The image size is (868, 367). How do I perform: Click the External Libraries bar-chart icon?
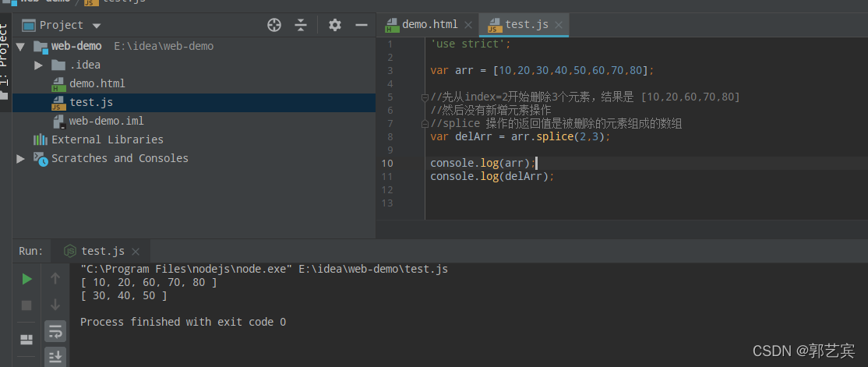coord(41,139)
